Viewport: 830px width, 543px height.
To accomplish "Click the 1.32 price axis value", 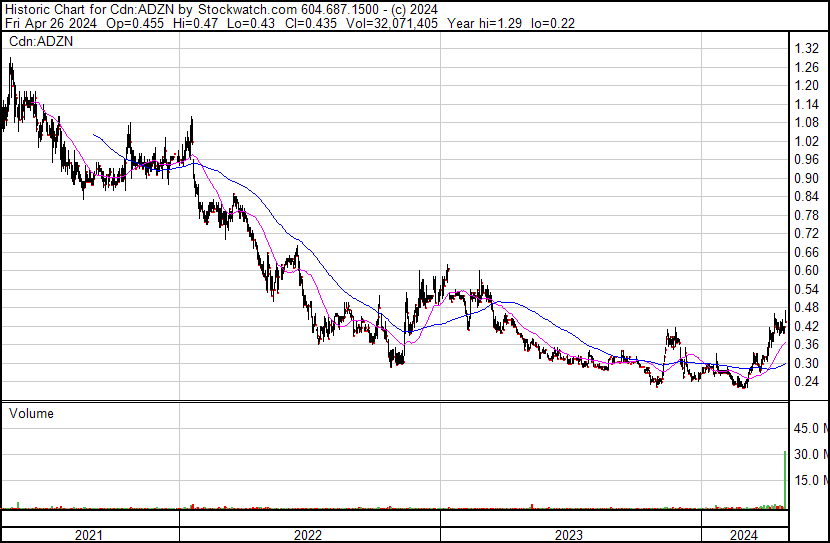I will [x=807, y=49].
